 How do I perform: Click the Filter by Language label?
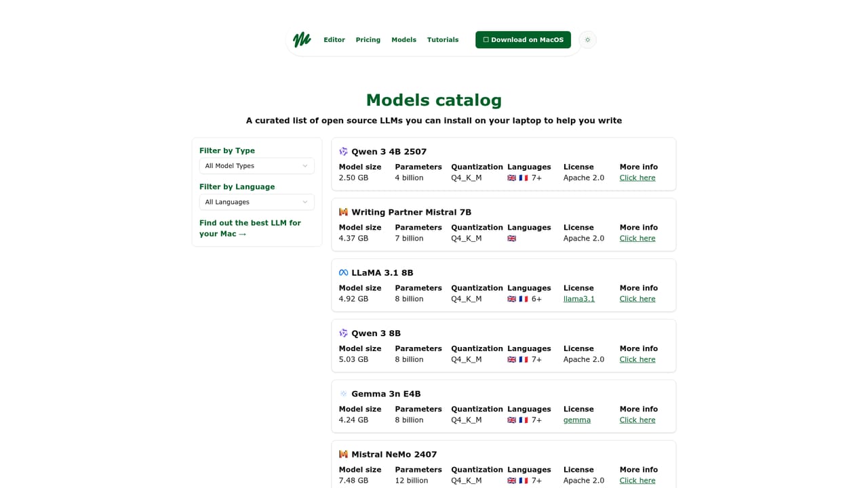237,187
